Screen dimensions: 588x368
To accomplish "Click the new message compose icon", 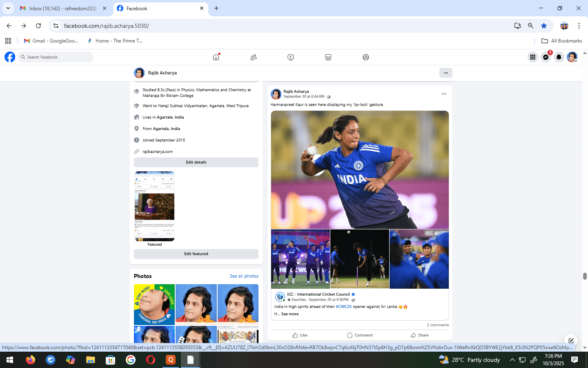I will click(x=571, y=341).
